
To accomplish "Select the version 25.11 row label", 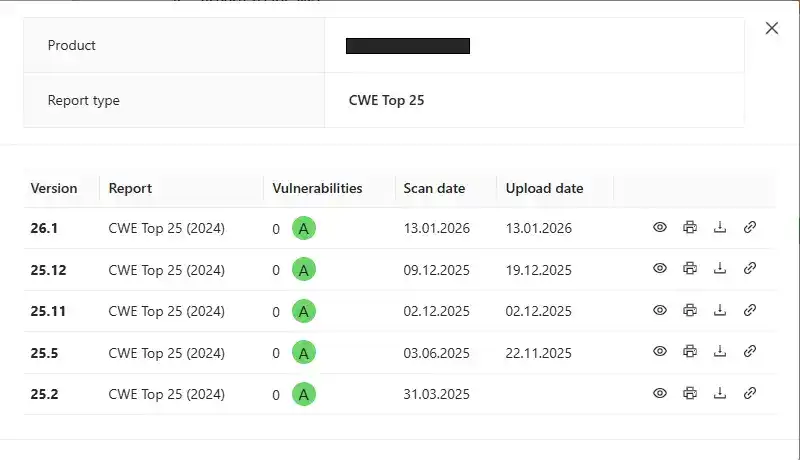I will click(x=48, y=311).
